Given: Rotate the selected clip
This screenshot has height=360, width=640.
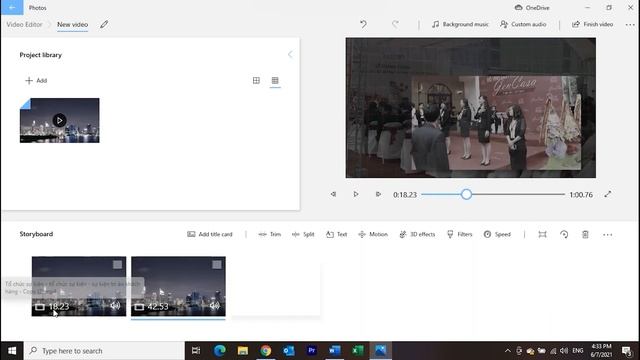Looking at the screenshot, I should (564, 234).
